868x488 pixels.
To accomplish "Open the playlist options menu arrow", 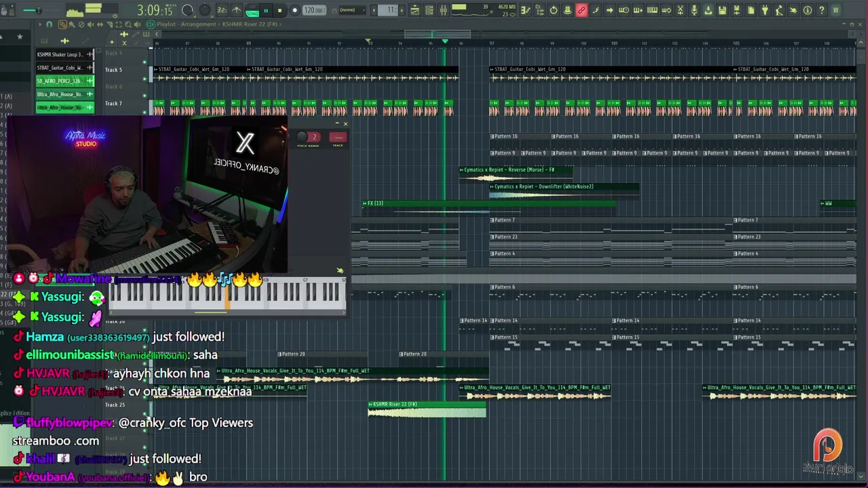I will click(40, 24).
